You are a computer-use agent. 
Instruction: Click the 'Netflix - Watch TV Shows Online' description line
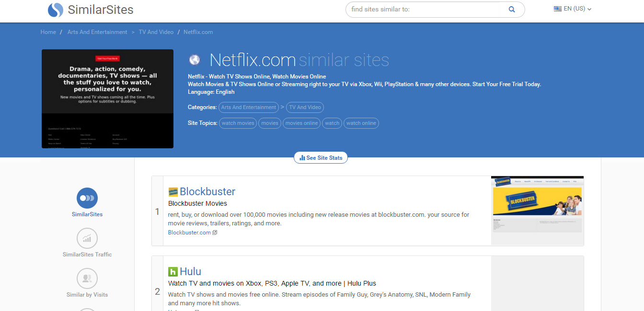click(257, 77)
